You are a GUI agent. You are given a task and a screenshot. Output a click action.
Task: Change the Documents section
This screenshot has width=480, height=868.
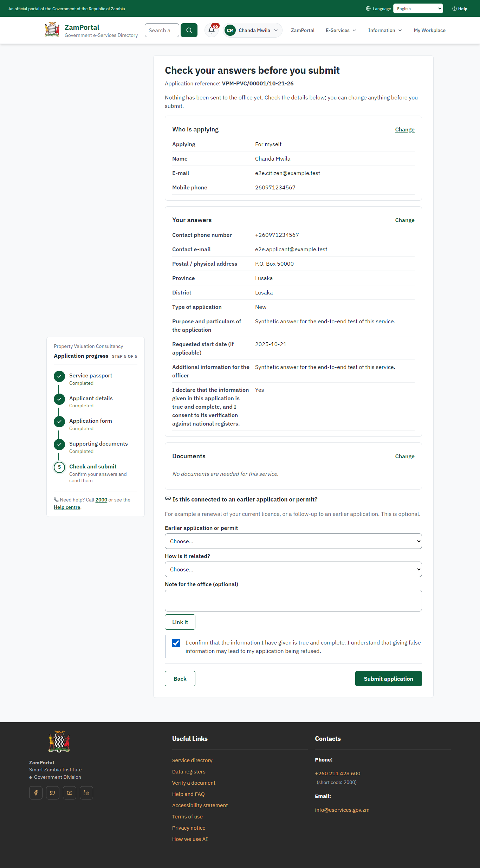pos(405,456)
